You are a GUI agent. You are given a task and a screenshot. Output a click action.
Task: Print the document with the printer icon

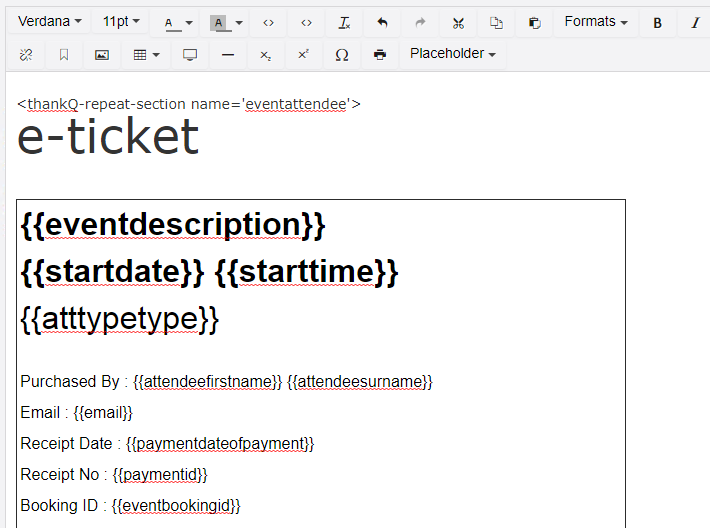(x=380, y=55)
